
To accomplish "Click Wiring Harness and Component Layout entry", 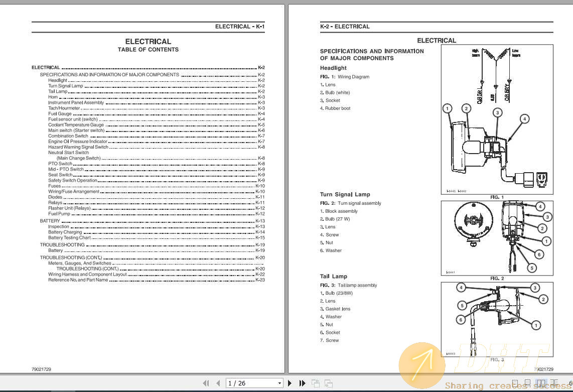I will [87, 275].
